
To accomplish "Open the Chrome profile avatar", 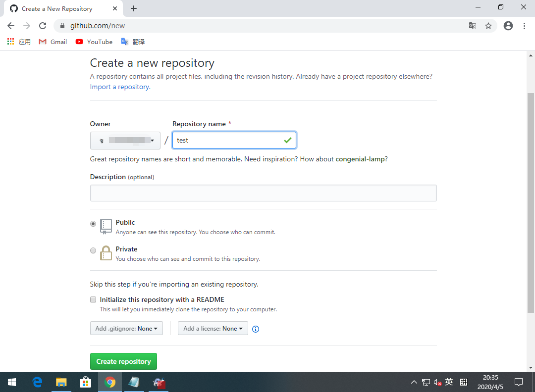I will [508, 26].
